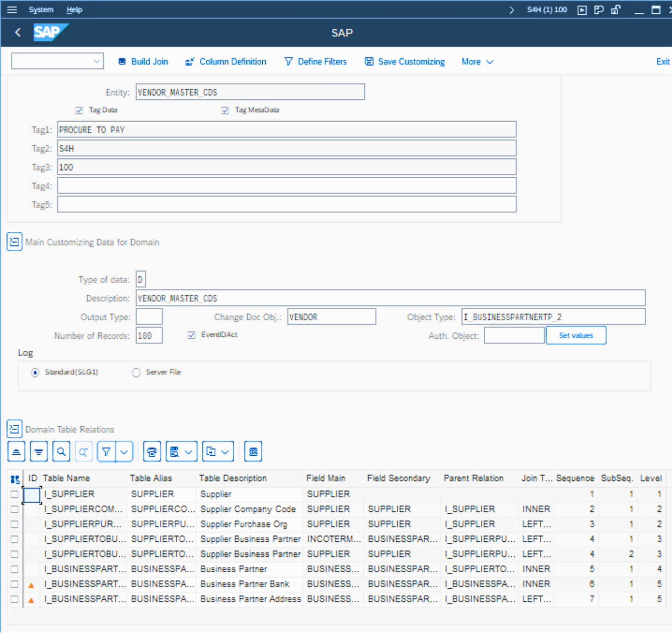The height and width of the screenshot is (638, 672).
Task: Click the sort ascending icon in table toolbar
Action: tap(16, 452)
